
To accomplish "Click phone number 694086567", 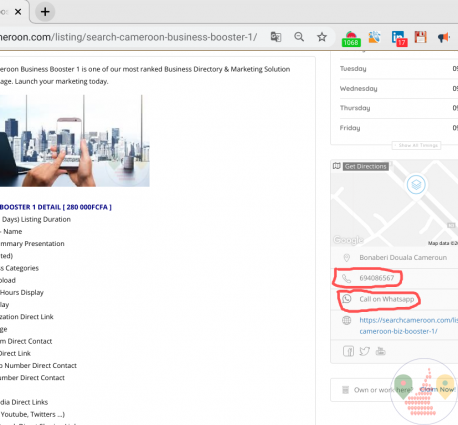I will (377, 278).
